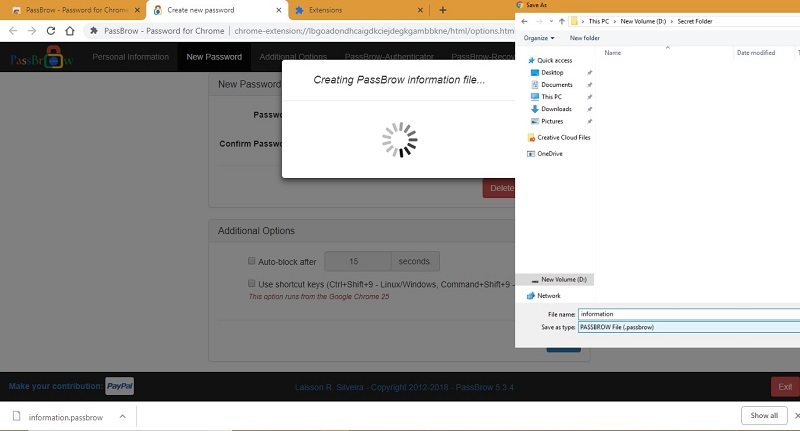
Task: Click the Show all downloads button
Action: pos(764,415)
